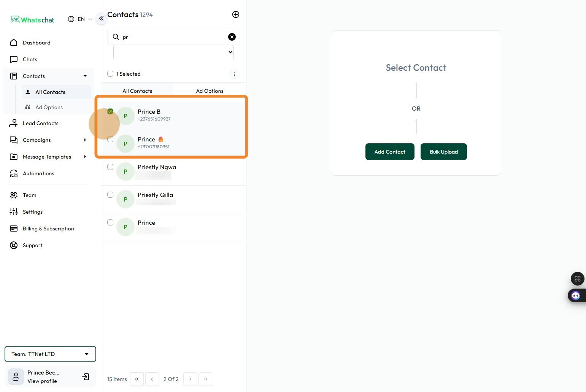The height and width of the screenshot is (392, 586).
Task: Open the Team: TTNet LTD dropdown
Action: click(50, 354)
